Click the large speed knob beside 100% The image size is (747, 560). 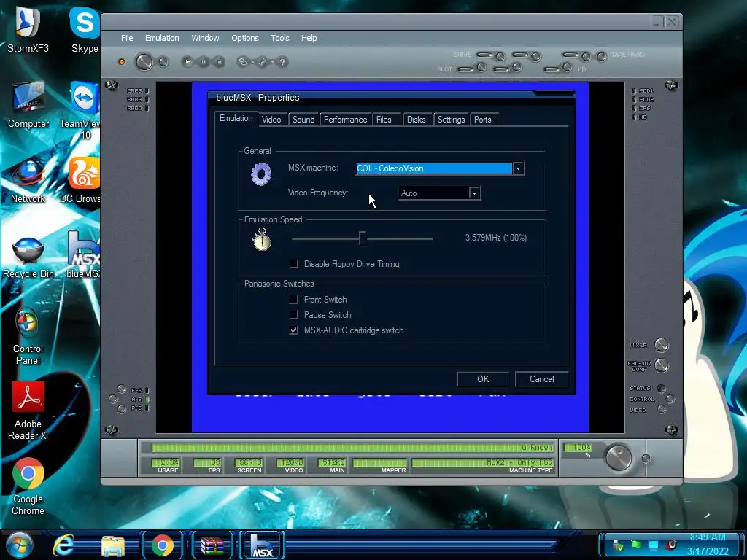pos(619,458)
